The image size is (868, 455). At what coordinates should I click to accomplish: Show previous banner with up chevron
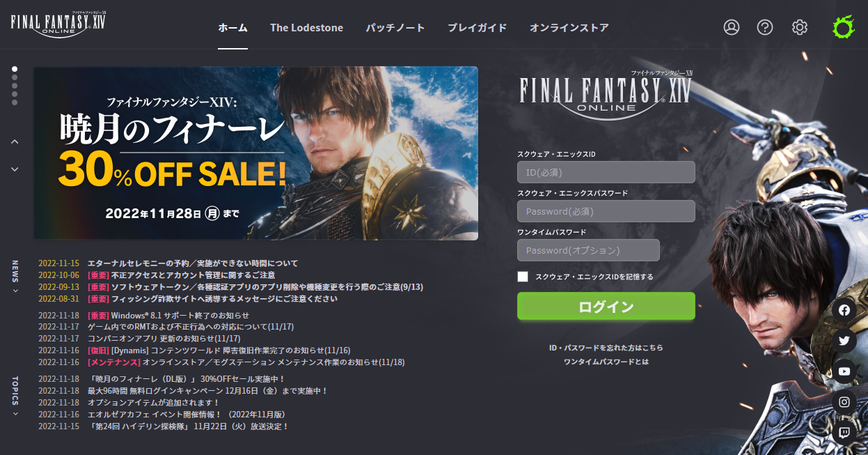point(15,141)
